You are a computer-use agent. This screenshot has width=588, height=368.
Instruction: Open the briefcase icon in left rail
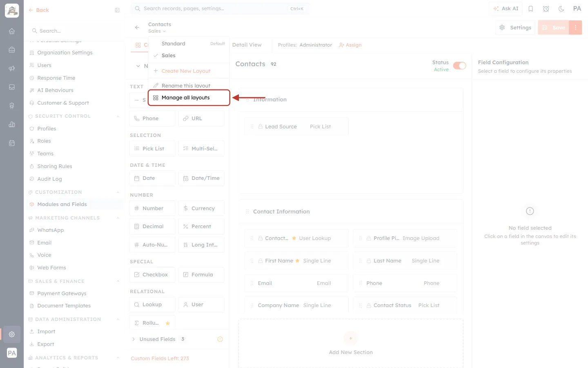[x=12, y=49]
